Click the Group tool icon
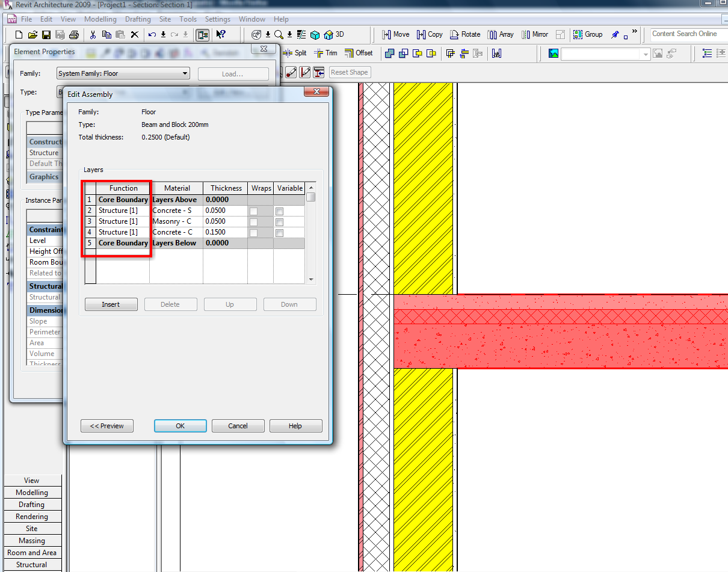The height and width of the screenshot is (572, 728). click(x=588, y=34)
